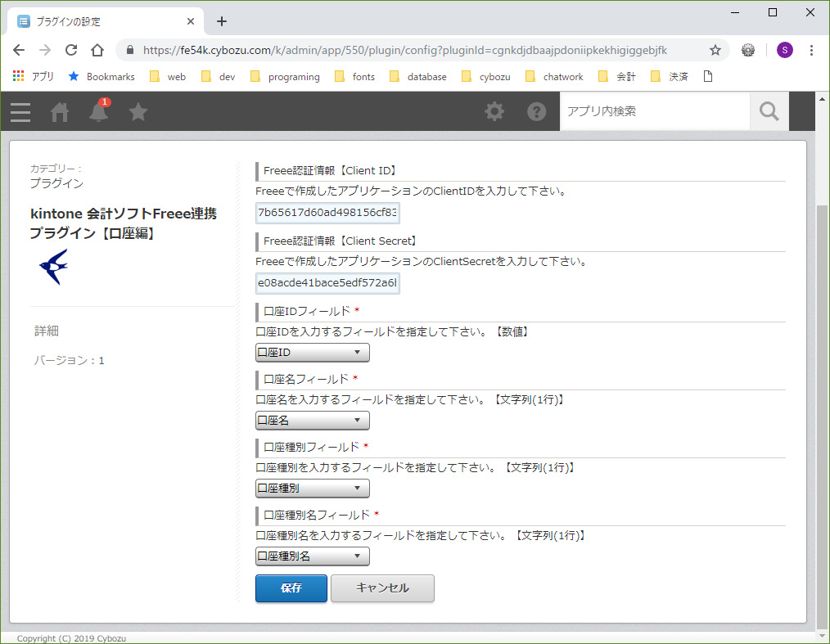830x644 pixels.
Task: Open the Chrome profile avatar
Action: coord(784,50)
